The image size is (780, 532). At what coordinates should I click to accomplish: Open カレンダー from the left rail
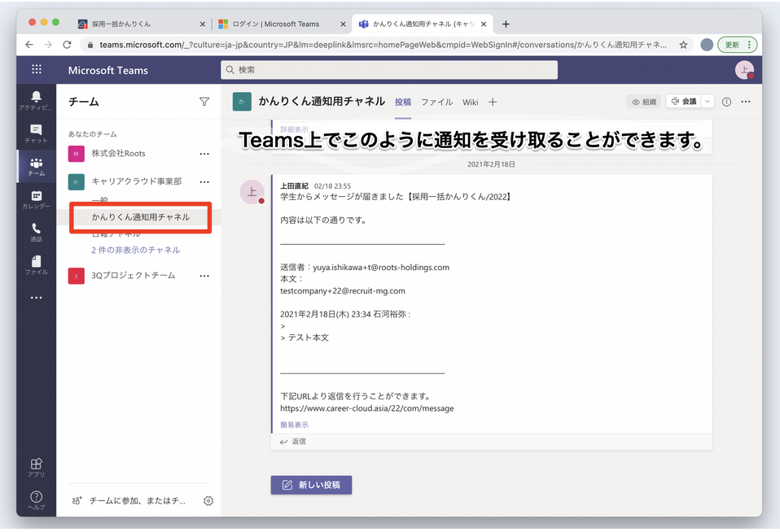click(36, 201)
